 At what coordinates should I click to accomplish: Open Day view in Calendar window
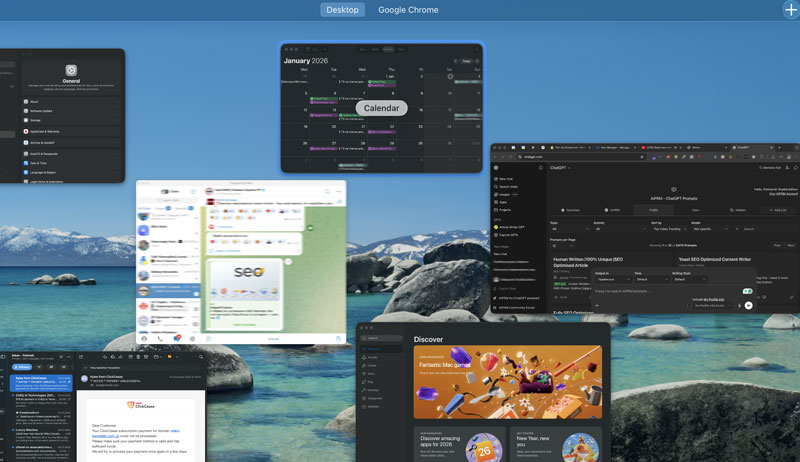pyautogui.click(x=362, y=49)
